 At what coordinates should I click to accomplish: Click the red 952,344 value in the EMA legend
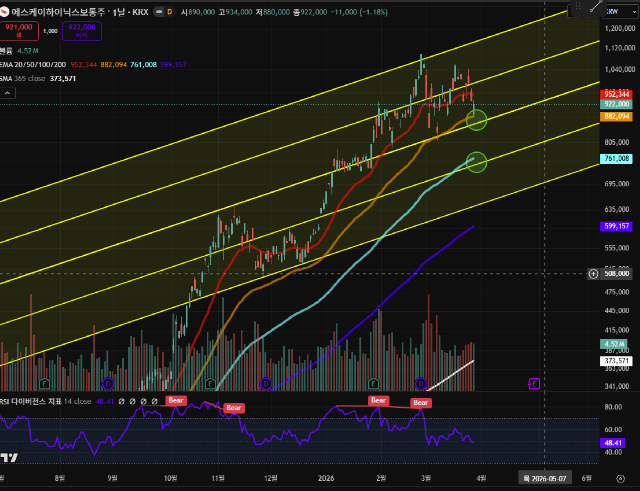point(84,64)
